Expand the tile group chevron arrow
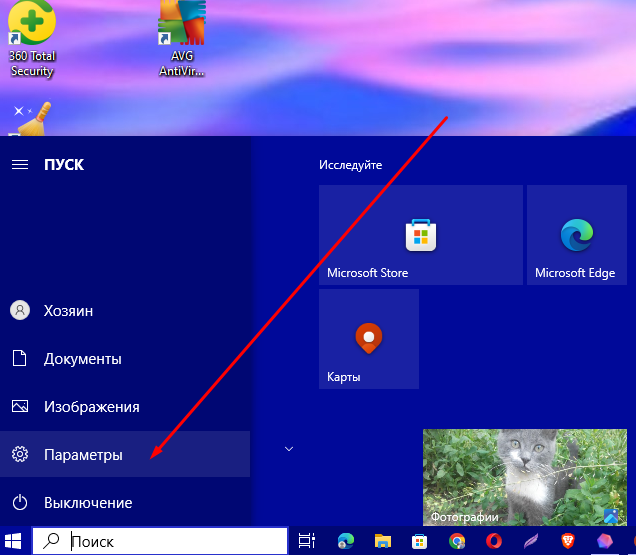 289,449
